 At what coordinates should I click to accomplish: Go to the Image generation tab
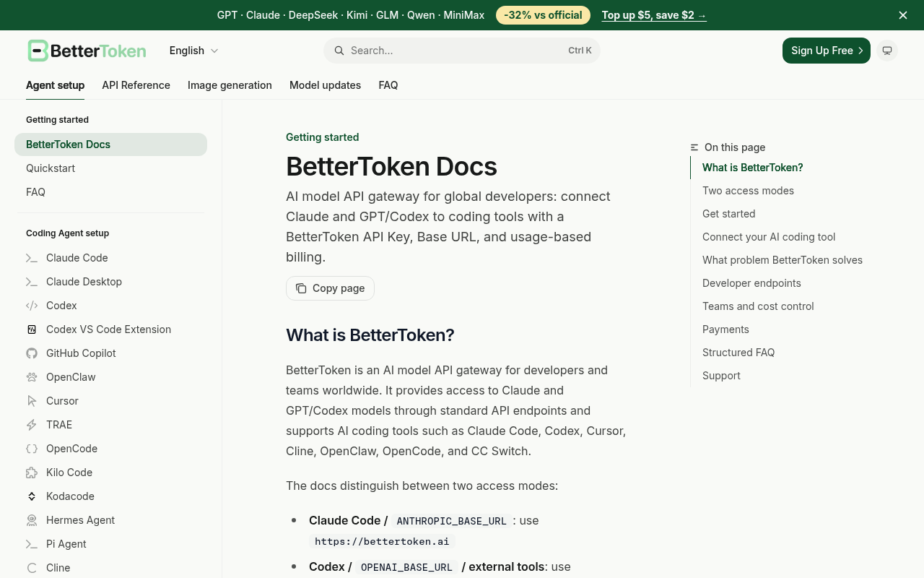230,85
